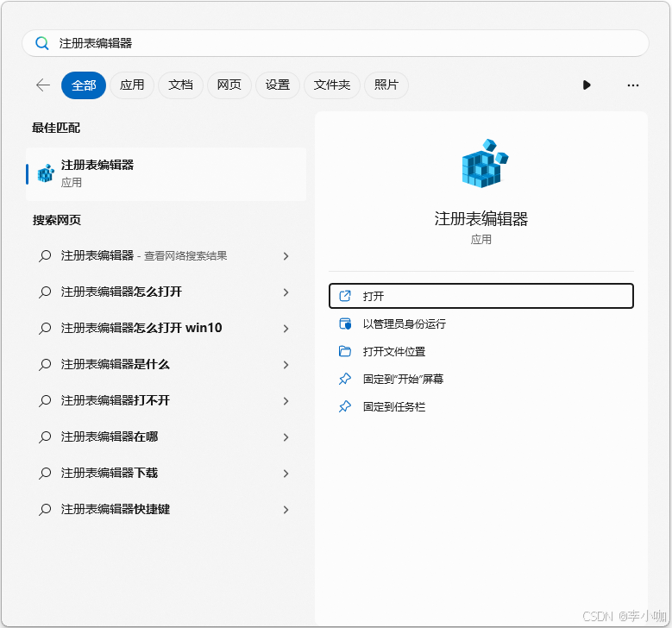Switch to the 设置 filter tab
The width and height of the screenshot is (672, 628).
point(277,85)
